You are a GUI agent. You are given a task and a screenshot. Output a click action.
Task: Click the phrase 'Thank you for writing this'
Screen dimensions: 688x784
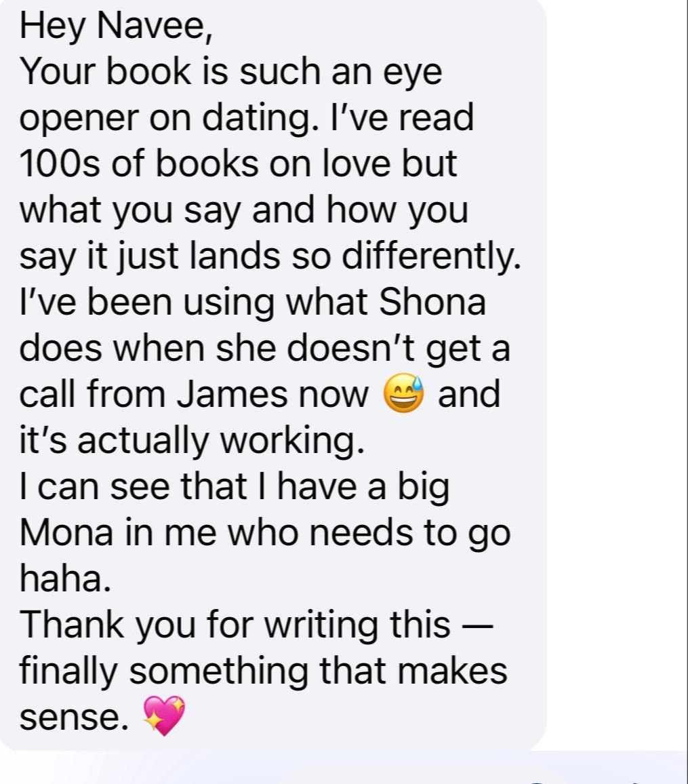(235, 625)
